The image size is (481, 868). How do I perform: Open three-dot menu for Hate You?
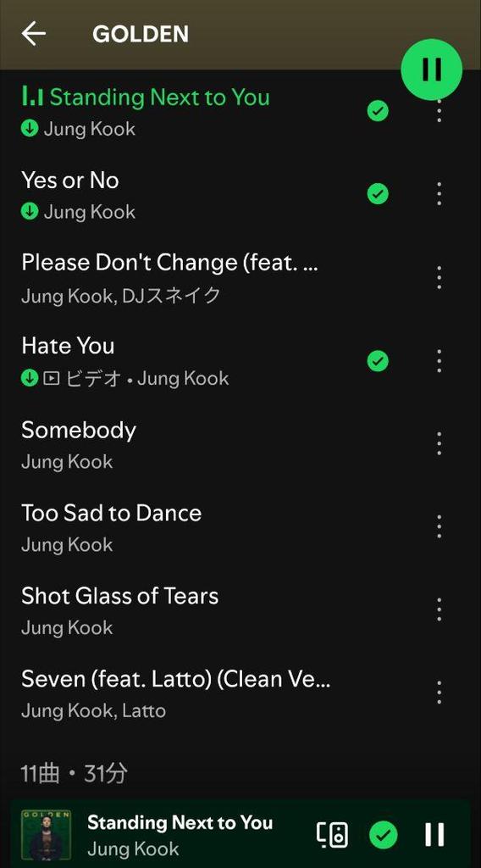click(x=439, y=361)
